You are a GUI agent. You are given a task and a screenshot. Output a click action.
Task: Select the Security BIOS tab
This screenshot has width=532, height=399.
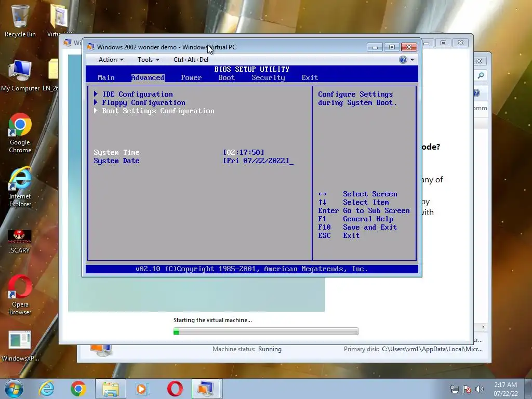click(269, 77)
